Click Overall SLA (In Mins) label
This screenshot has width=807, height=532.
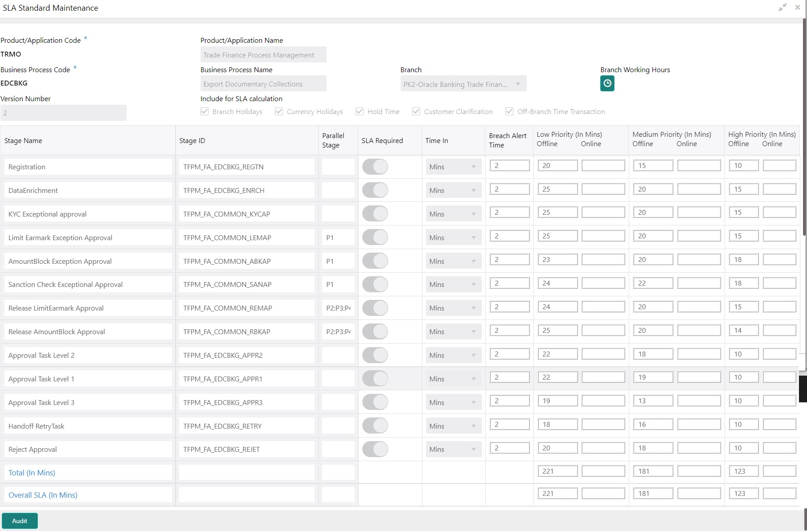pos(43,495)
